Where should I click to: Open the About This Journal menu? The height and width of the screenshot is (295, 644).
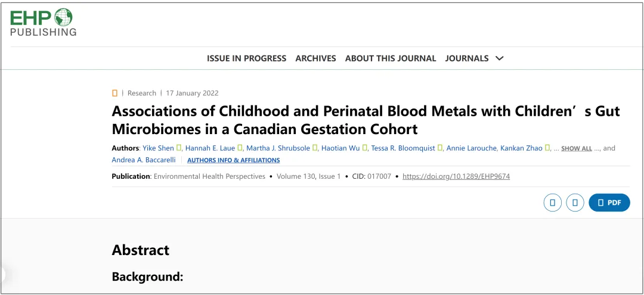pyautogui.click(x=390, y=58)
